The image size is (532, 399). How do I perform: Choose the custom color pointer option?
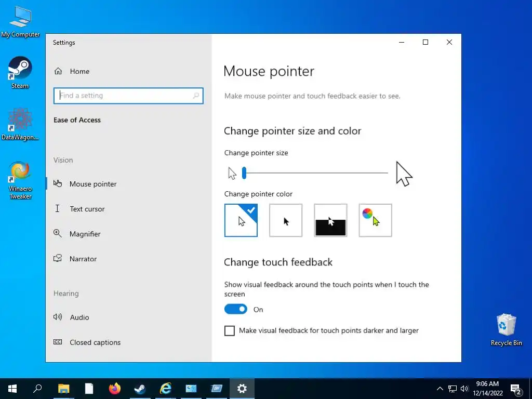point(375,220)
